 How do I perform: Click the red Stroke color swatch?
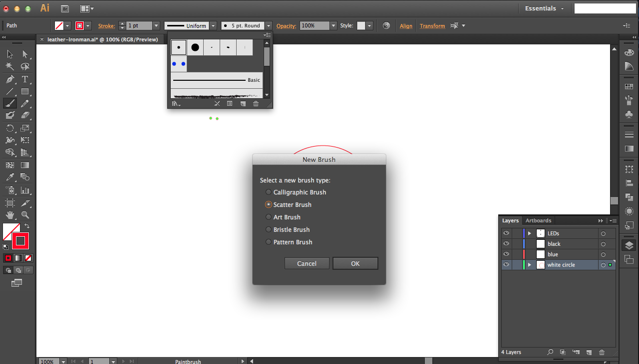(x=80, y=25)
